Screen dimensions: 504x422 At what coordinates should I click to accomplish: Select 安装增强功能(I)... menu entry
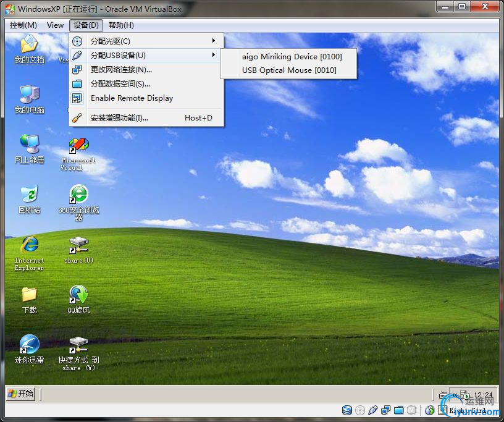[146, 118]
